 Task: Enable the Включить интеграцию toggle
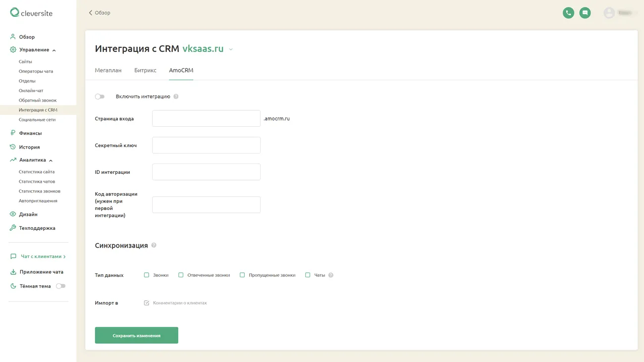point(100,97)
